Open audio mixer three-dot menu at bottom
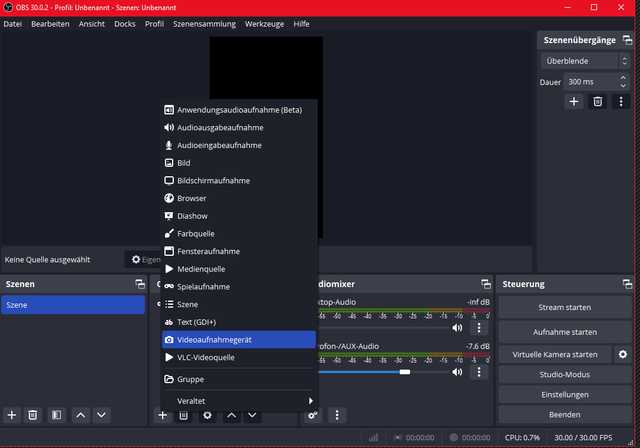The width and height of the screenshot is (640, 448). [x=337, y=415]
